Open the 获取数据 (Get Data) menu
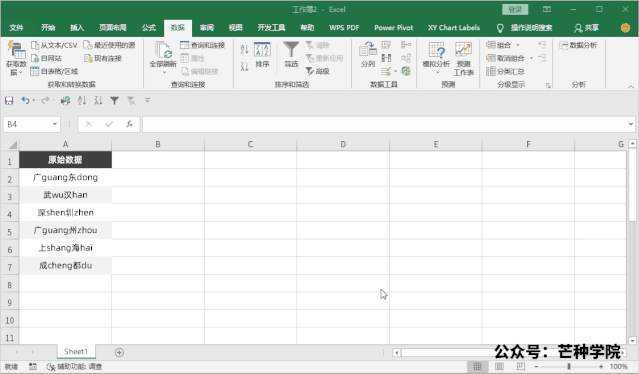 pos(16,59)
